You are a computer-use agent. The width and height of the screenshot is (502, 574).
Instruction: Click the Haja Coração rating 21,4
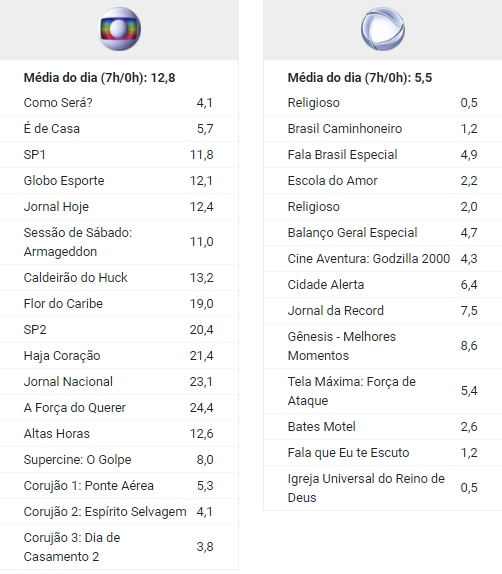coord(201,355)
